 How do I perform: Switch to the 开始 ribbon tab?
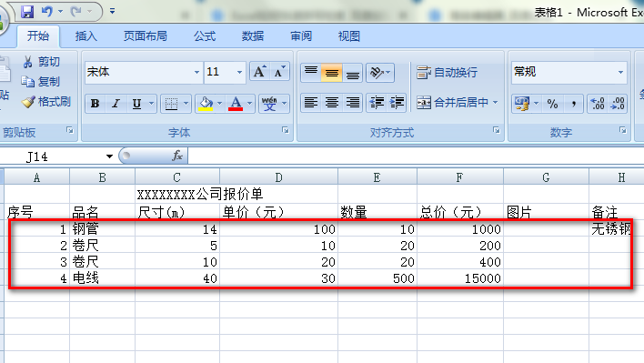(38, 36)
